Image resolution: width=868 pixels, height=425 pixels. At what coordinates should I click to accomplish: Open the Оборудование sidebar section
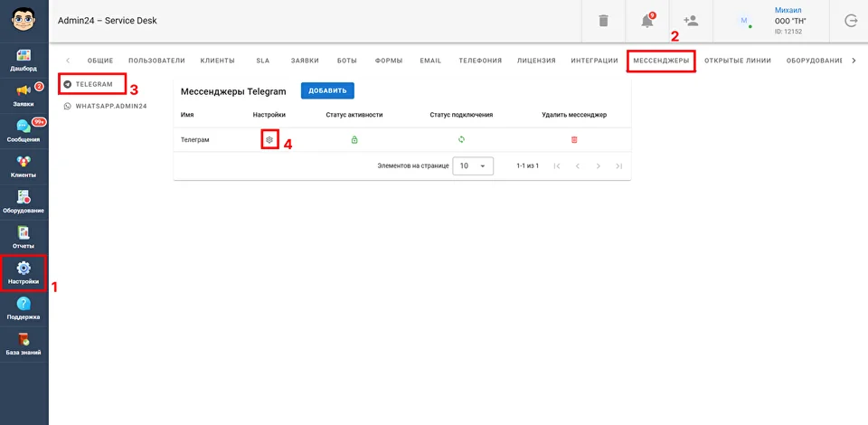coord(24,203)
